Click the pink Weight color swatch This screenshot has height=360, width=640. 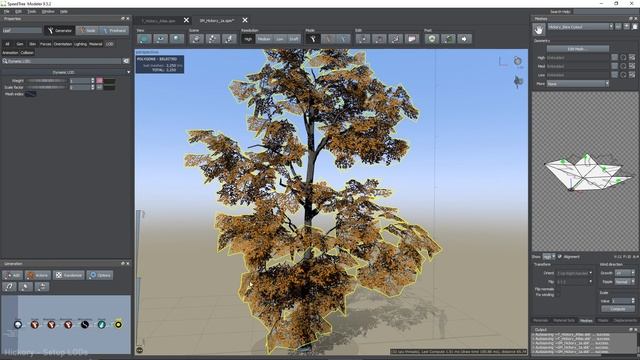[100, 81]
